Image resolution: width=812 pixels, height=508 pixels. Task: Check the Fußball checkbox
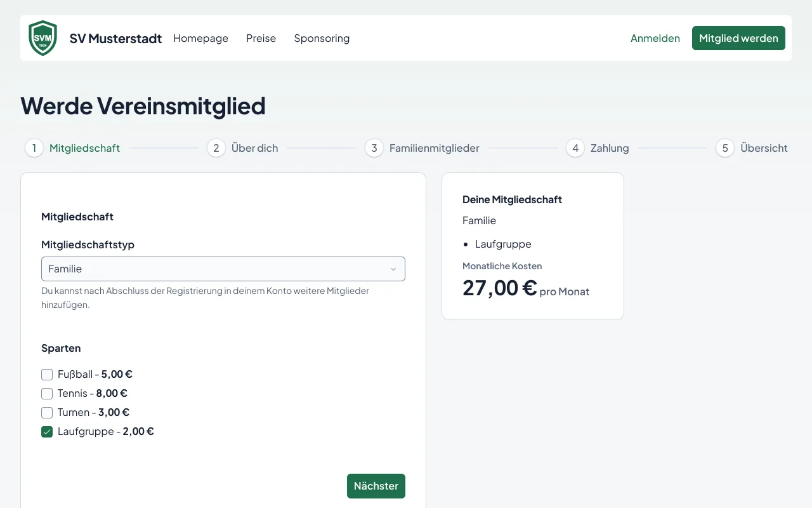tap(47, 375)
